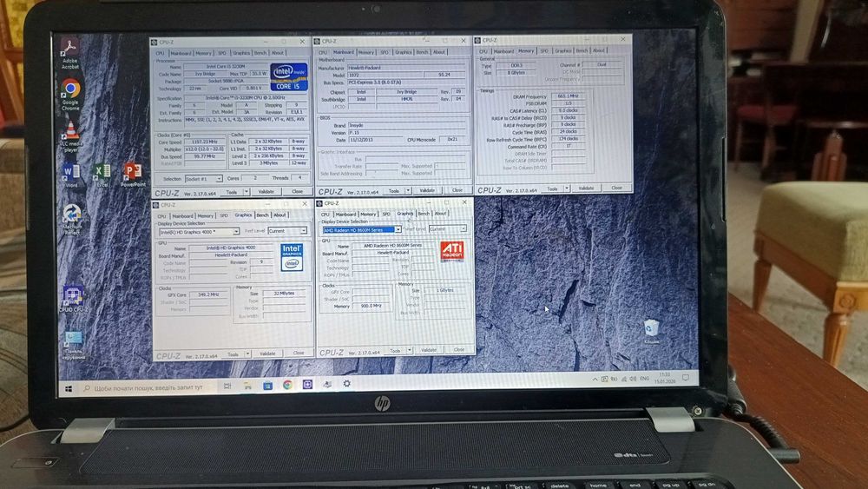Click the taskbar search box

pyautogui.click(x=148, y=387)
